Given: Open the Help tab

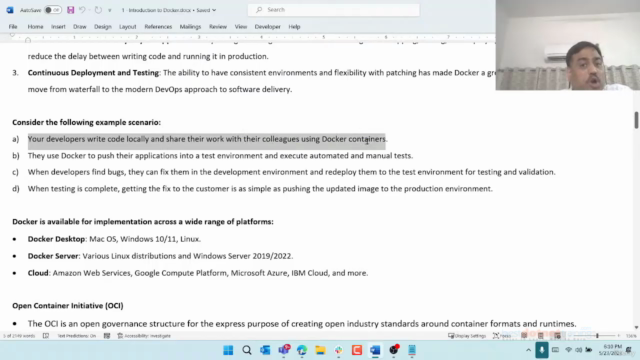Looking at the screenshot, I should click(x=294, y=27).
